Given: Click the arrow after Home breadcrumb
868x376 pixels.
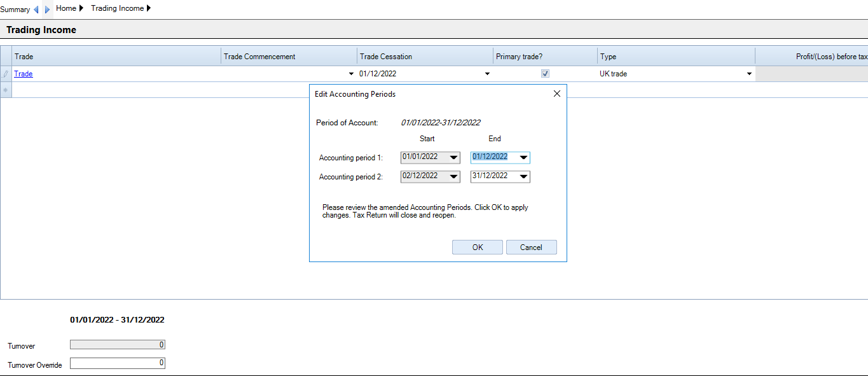Looking at the screenshot, I should [x=81, y=8].
